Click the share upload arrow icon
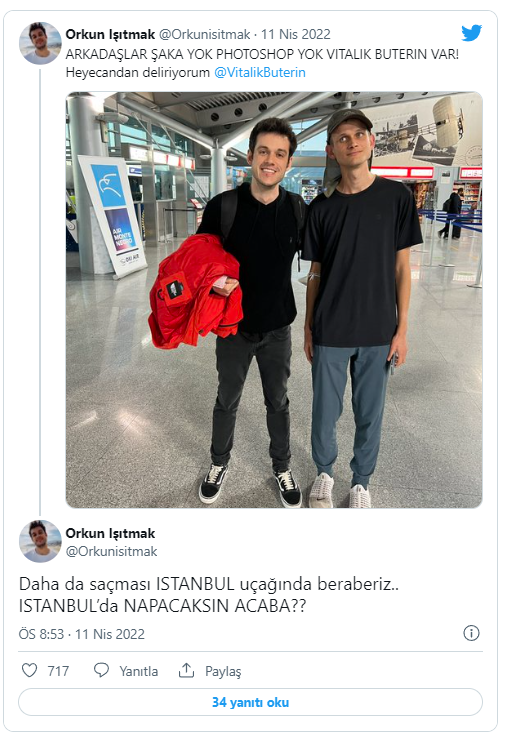The height and width of the screenshot is (737, 507). 187,670
